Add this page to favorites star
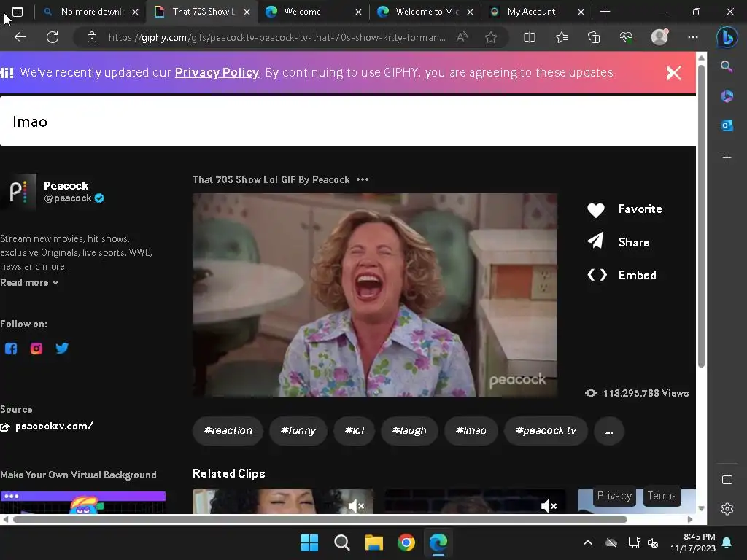 (x=491, y=37)
